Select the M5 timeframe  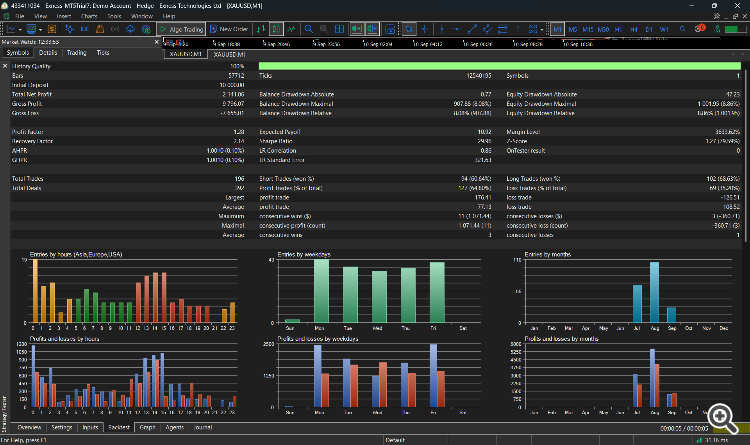coord(573,29)
